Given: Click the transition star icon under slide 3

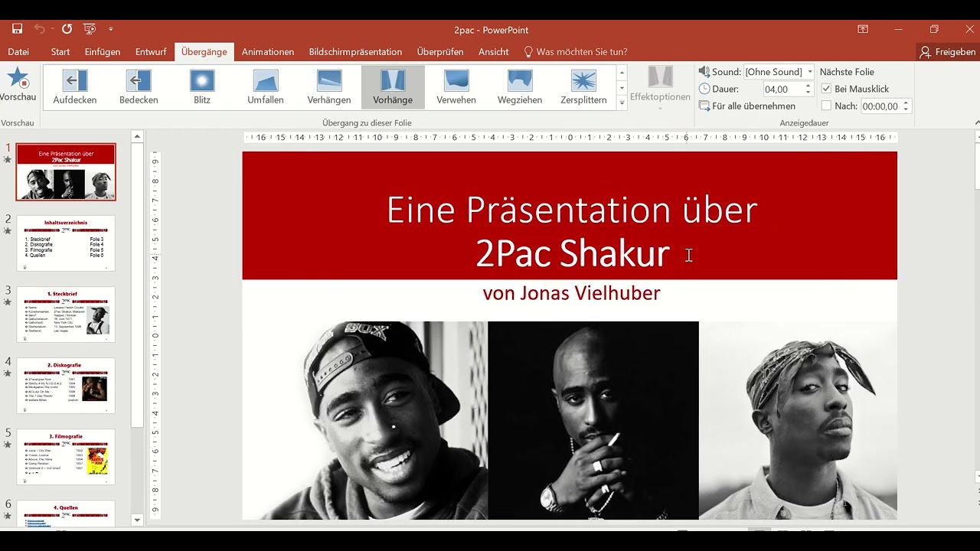Looking at the screenshot, I should 8,302.
